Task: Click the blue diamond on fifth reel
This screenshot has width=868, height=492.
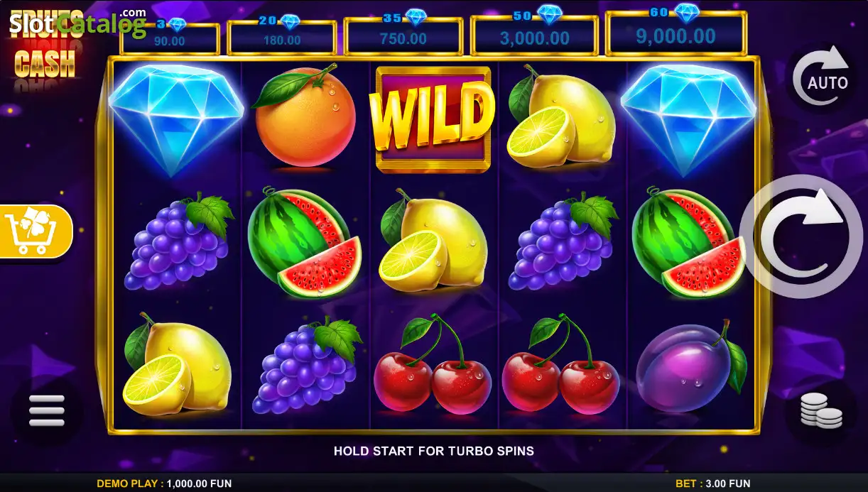Action: 688,119
